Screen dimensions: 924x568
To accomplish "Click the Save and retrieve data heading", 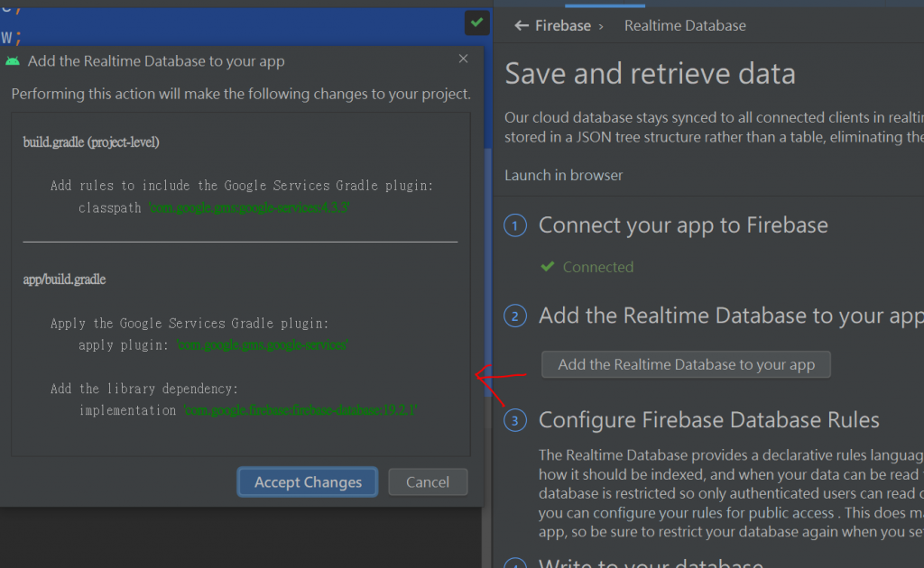I will (650, 74).
